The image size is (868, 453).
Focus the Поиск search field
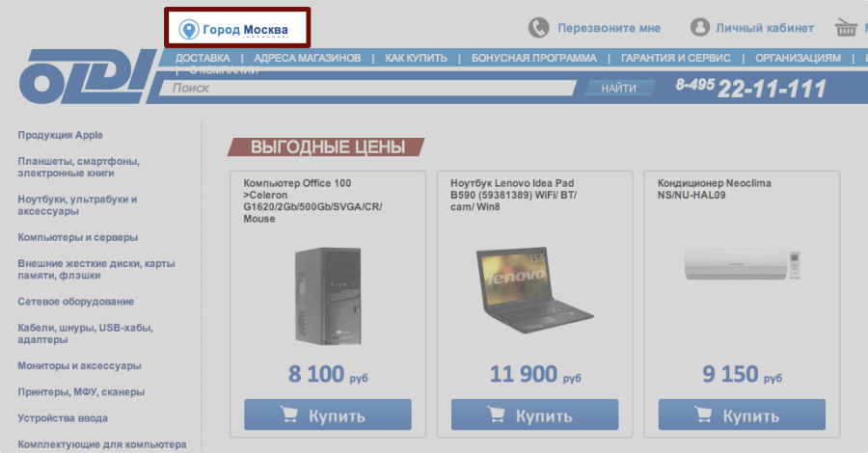pyautogui.click(x=367, y=88)
